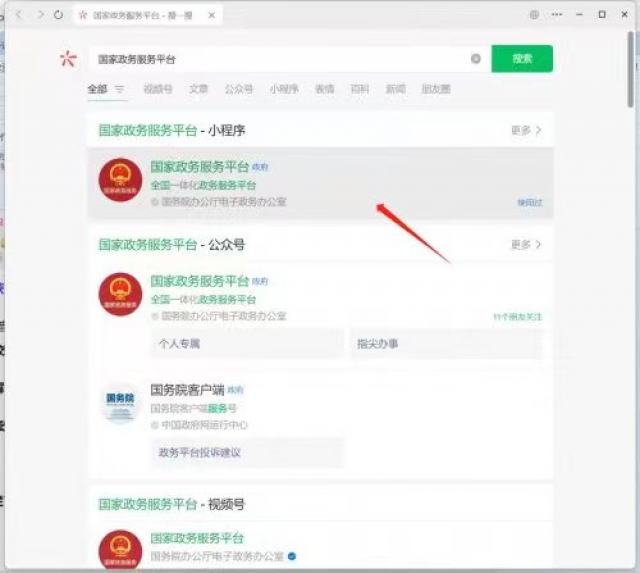Open the 国家政务服务平台 official account title link
The image size is (640, 573).
(200, 281)
